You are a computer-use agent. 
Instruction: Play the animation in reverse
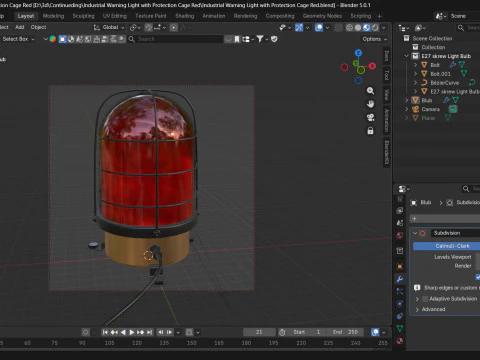click(123, 332)
